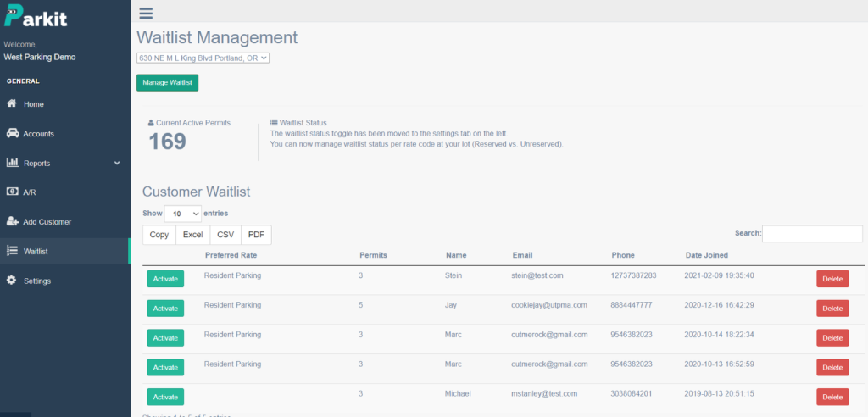Open the lot address dropdown
868x417 pixels.
pos(203,58)
